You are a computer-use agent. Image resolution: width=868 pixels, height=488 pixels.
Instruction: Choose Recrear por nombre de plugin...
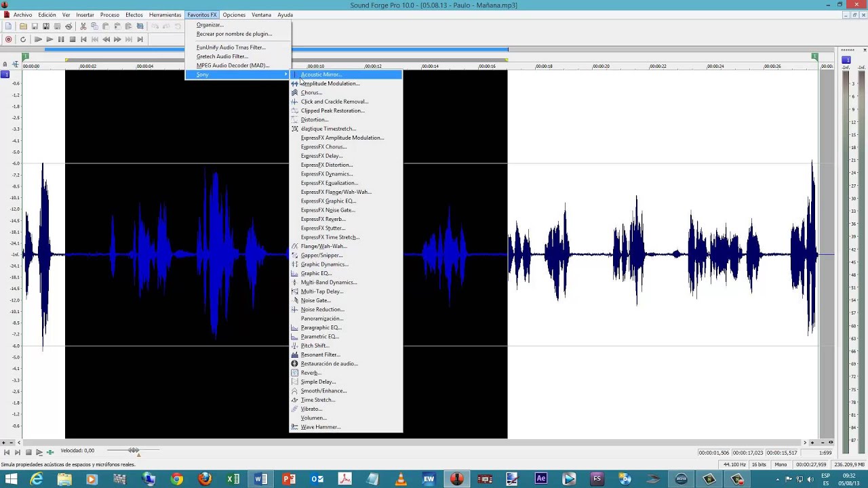(238, 34)
